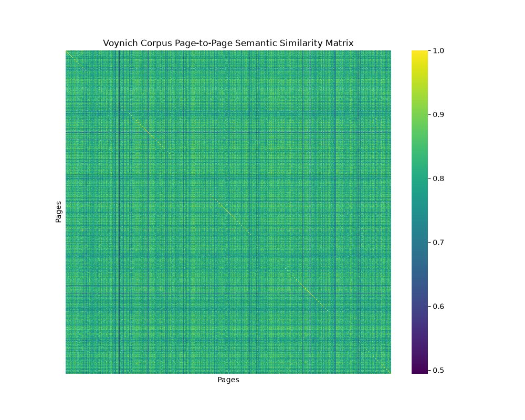Click the vertical 'Pages' y-axis label
Image resolution: width=525 pixels, height=420 pixels.
point(59,212)
